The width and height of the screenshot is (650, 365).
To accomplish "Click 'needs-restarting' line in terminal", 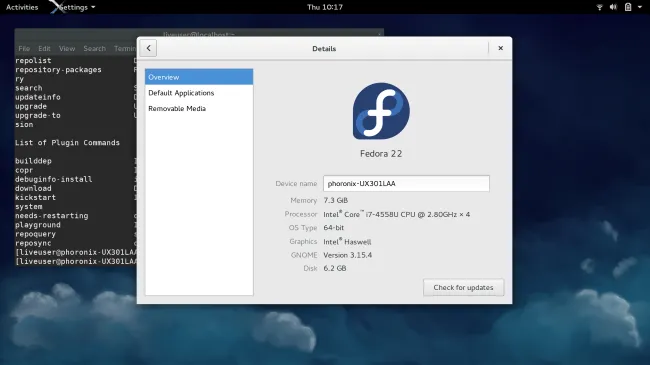I will click(x=51, y=216).
